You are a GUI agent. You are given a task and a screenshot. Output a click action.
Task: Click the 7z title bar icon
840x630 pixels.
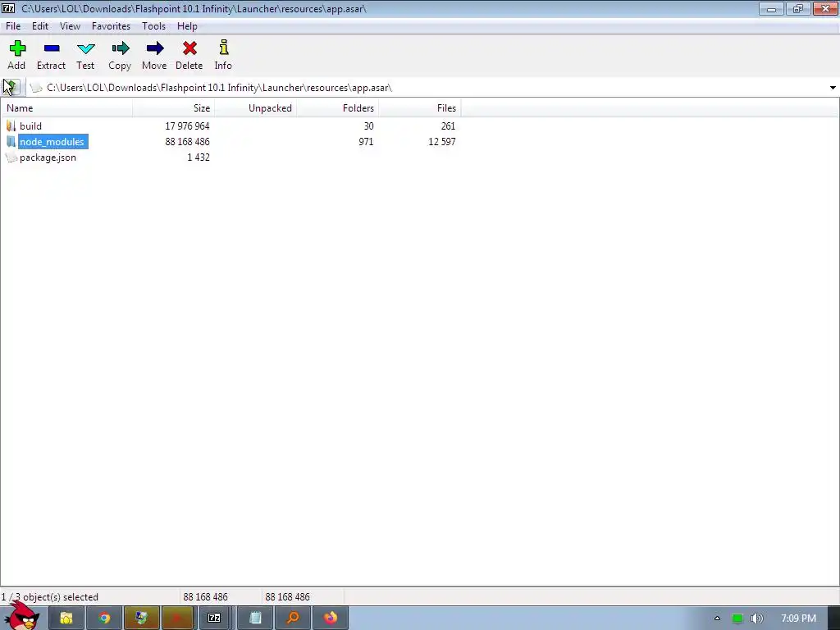(8, 8)
